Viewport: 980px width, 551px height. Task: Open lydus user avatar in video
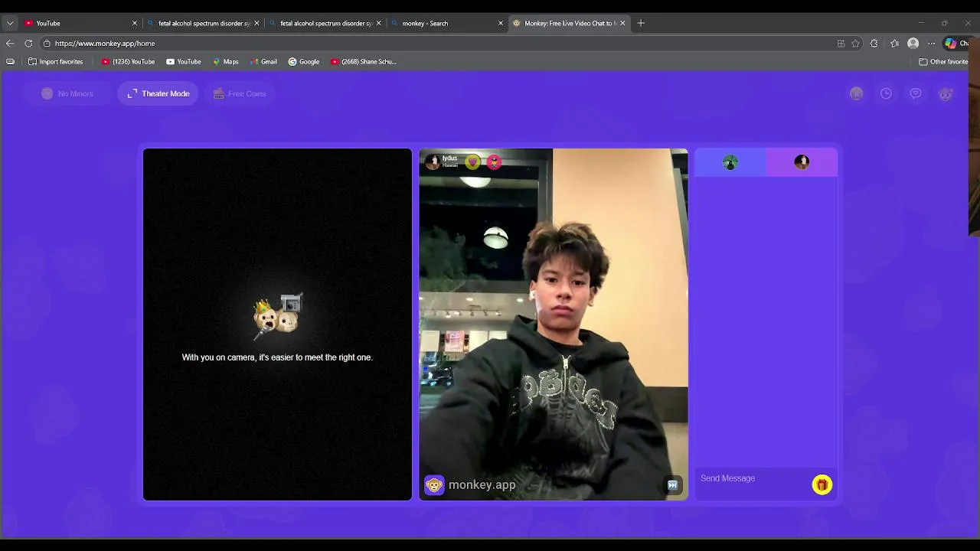click(x=433, y=161)
